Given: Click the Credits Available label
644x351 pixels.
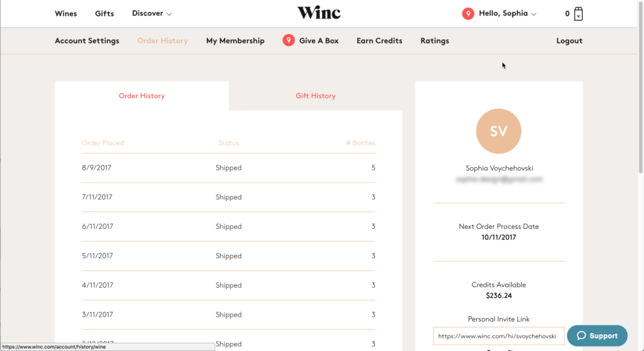Looking at the screenshot, I should coord(498,285).
